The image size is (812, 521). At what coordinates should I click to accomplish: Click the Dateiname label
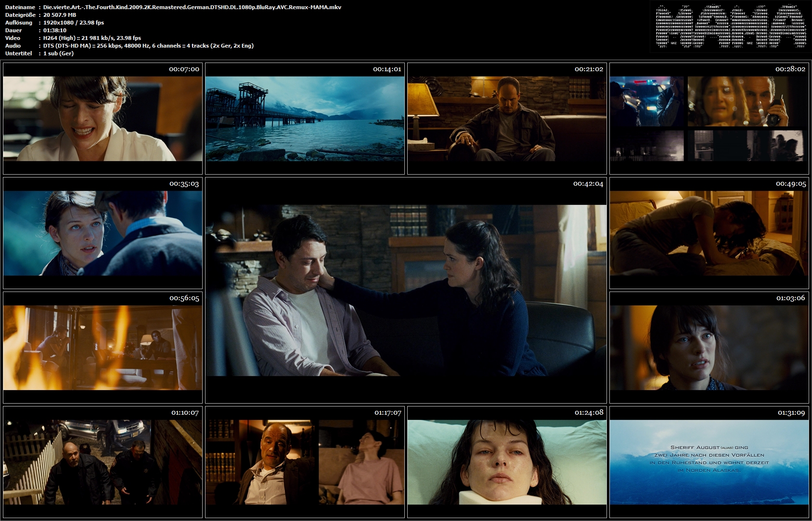20,7
